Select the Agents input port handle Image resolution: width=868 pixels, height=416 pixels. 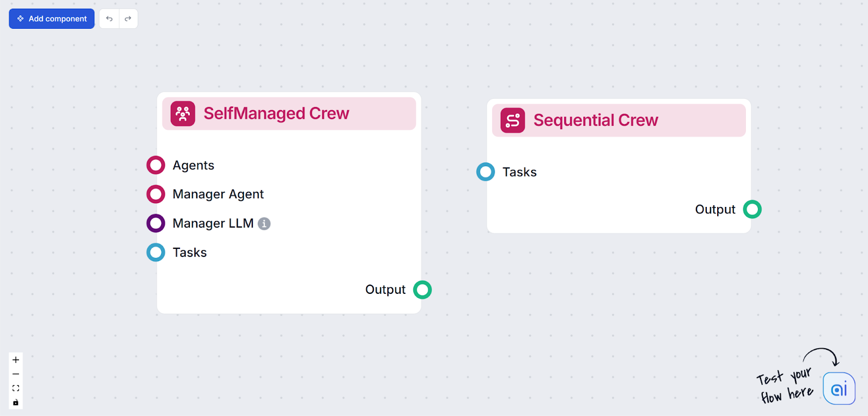[x=155, y=165]
